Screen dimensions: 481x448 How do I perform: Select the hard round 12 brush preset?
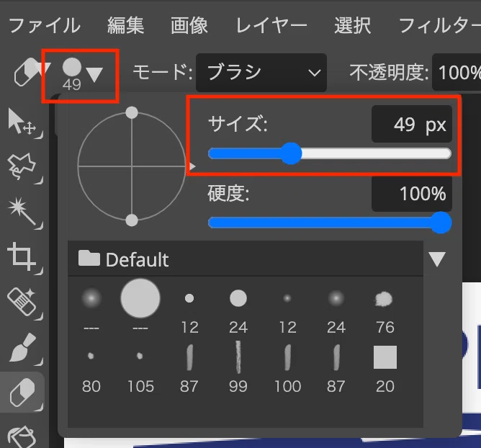pyautogui.click(x=189, y=313)
